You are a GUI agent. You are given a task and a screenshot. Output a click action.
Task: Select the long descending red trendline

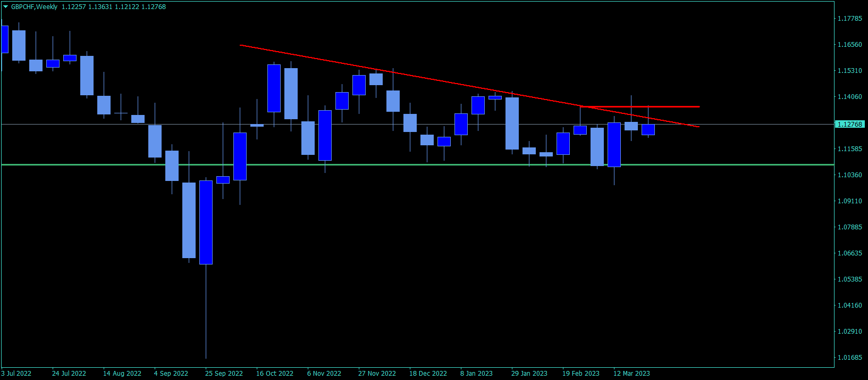pos(469,86)
